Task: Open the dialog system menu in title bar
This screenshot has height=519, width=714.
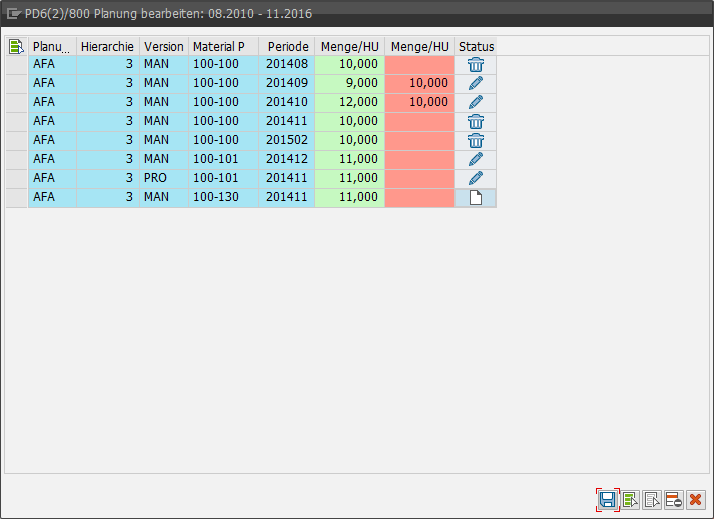Action: tap(14, 14)
